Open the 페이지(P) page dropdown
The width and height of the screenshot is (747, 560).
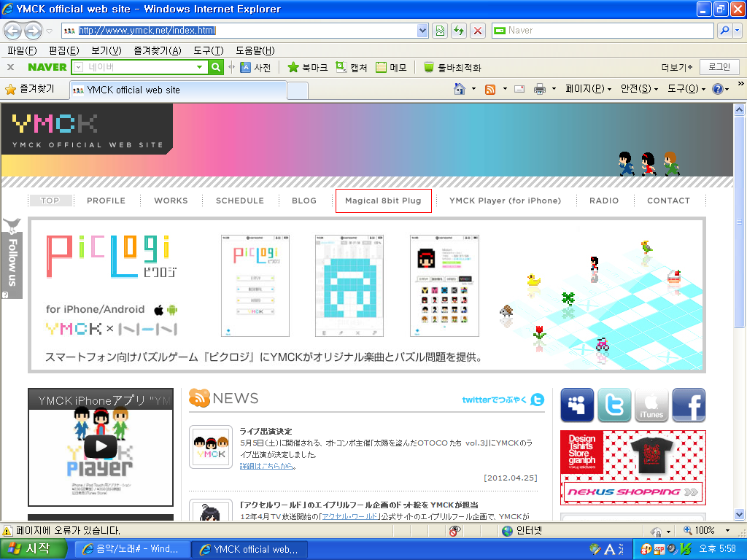point(589,89)
